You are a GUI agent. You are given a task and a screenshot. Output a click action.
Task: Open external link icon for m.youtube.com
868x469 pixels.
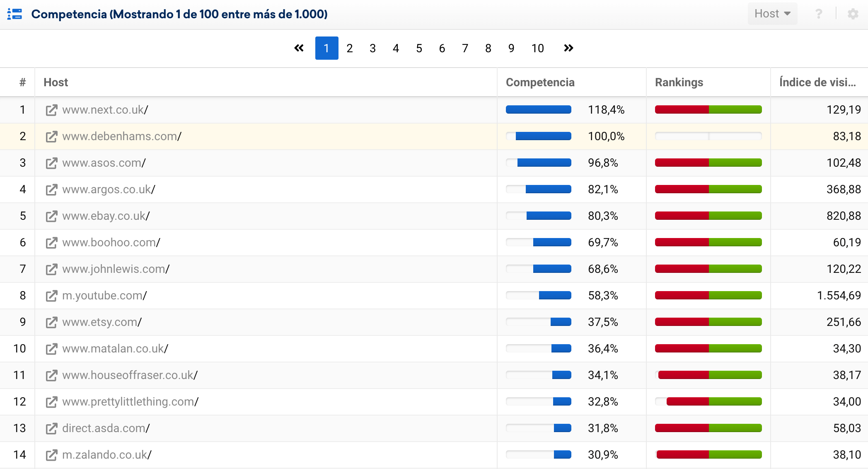pyautogui.click(x=51, y=296)
